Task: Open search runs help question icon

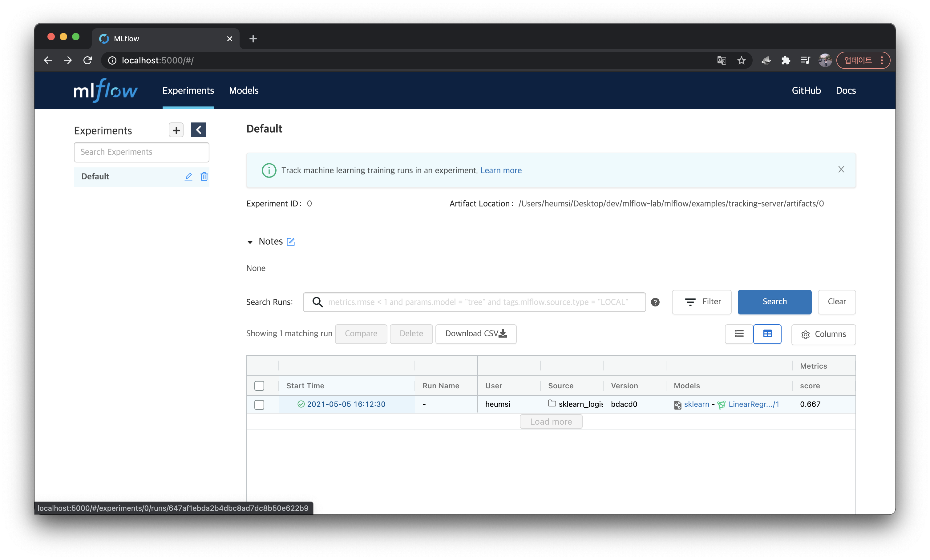Action: [x=655, y=302]
